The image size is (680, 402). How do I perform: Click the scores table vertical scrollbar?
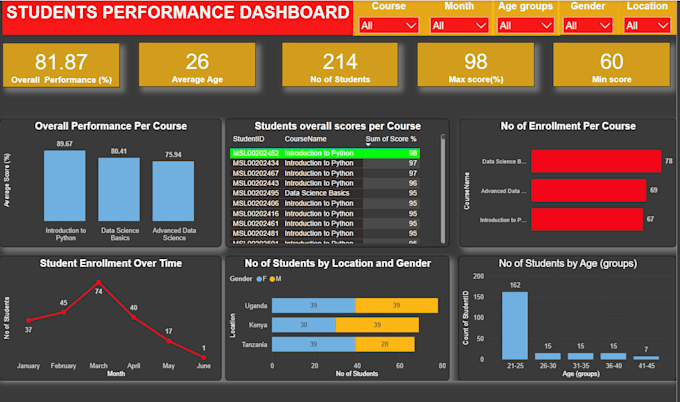click(x=443, y=189)
